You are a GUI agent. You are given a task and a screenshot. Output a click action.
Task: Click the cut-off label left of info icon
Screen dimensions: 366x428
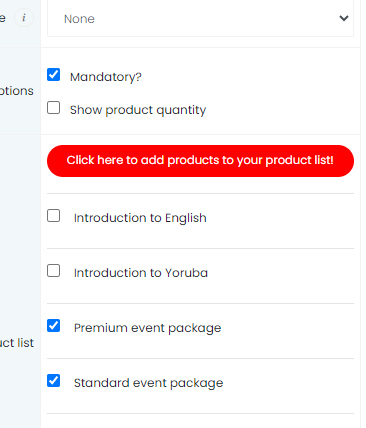[x=3, y=18]
